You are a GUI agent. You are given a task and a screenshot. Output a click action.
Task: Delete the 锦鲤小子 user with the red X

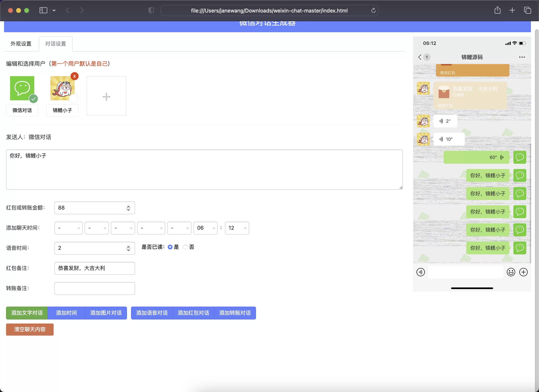click(x=75, y=76)
